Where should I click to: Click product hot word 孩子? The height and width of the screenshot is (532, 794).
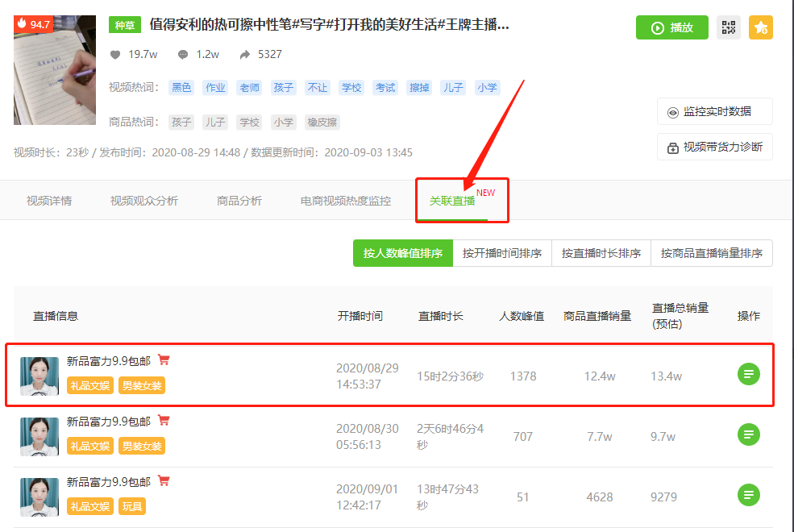click(181, 123)
